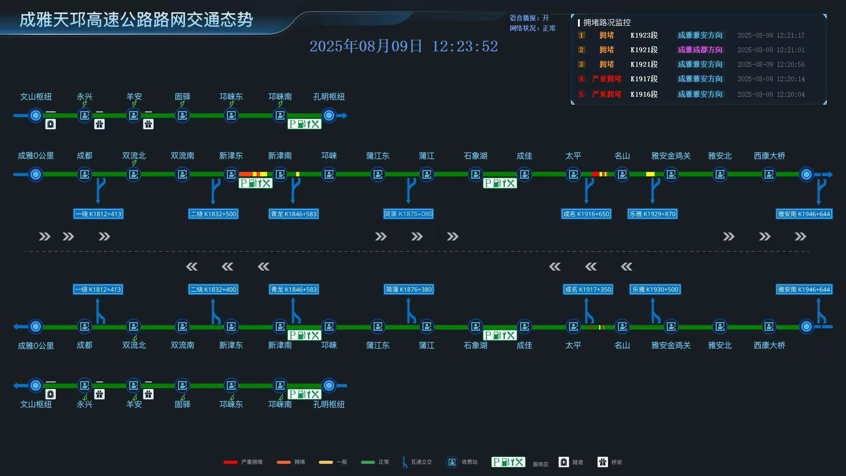This screenshot has width=846, height=476.
Task: Click the red congested segment after 新津东
Action: (245, 174)
